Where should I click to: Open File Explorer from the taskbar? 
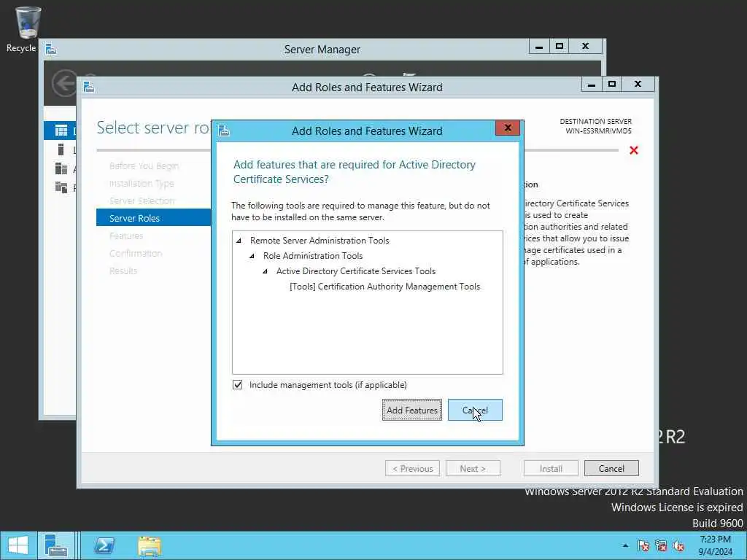(x=149, y=546)
